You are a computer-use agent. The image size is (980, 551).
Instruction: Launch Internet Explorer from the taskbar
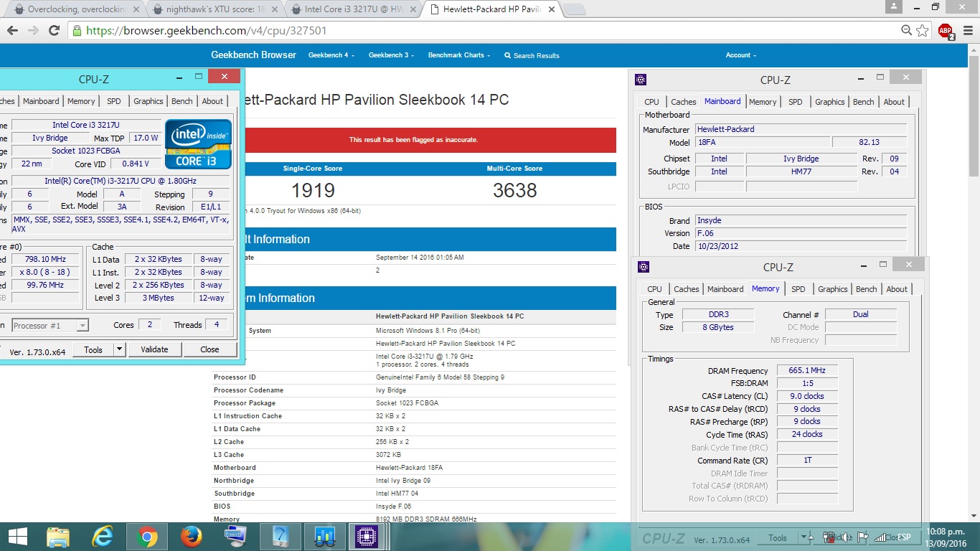[x=103, y=537]
